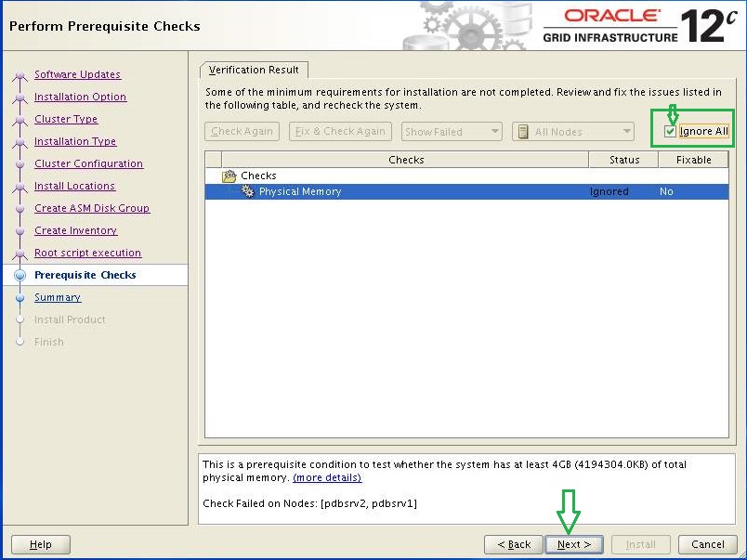Screen dimensions: 747x560
Task: Click the Fixable column header
Action: tap(694, 160)
